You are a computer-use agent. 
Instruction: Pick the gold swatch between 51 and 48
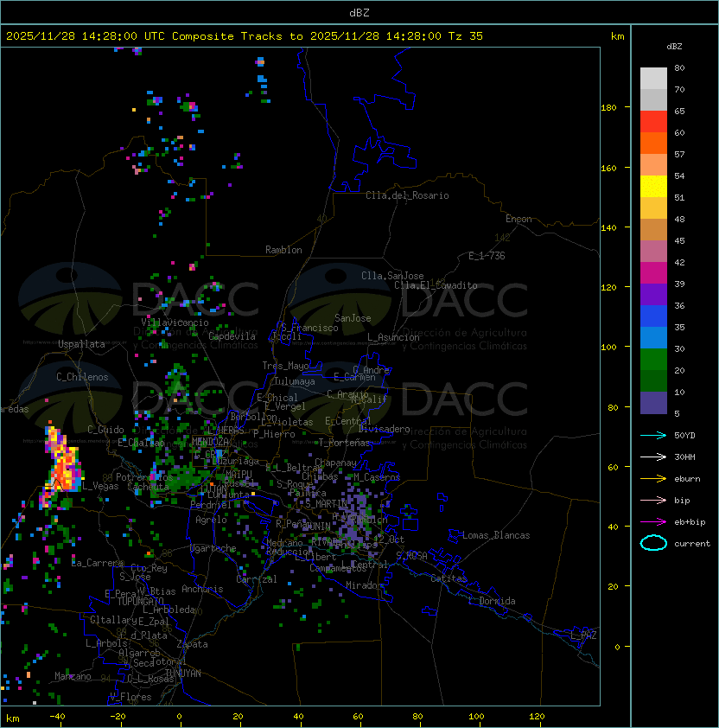coord(653,208)
